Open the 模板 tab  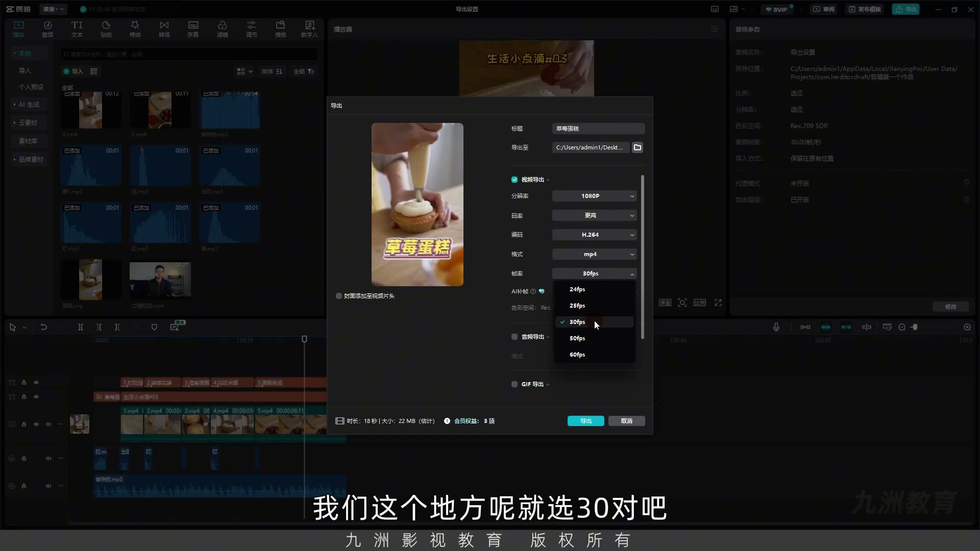pyautogui.click(x=280, y=29)
